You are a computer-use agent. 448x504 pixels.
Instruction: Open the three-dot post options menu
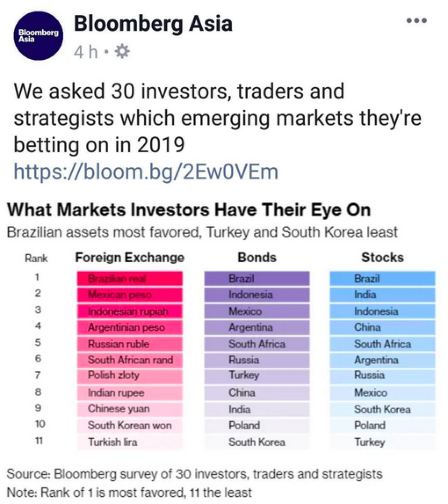coord(417,21)
